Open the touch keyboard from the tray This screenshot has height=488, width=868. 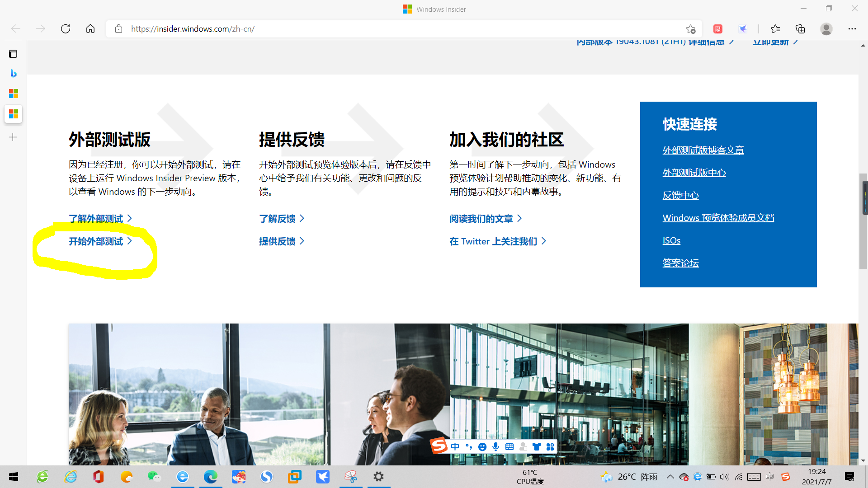[x=754, y=477]
